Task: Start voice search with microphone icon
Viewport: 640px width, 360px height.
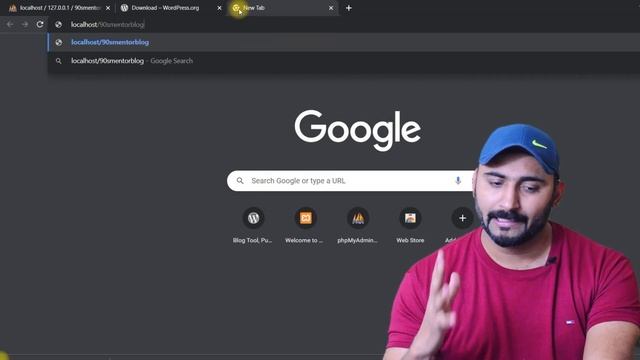Action: pos(458,180)
